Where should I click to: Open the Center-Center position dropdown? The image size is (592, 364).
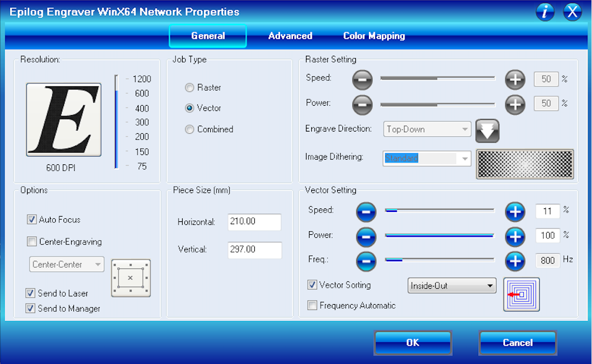(67, 264)
